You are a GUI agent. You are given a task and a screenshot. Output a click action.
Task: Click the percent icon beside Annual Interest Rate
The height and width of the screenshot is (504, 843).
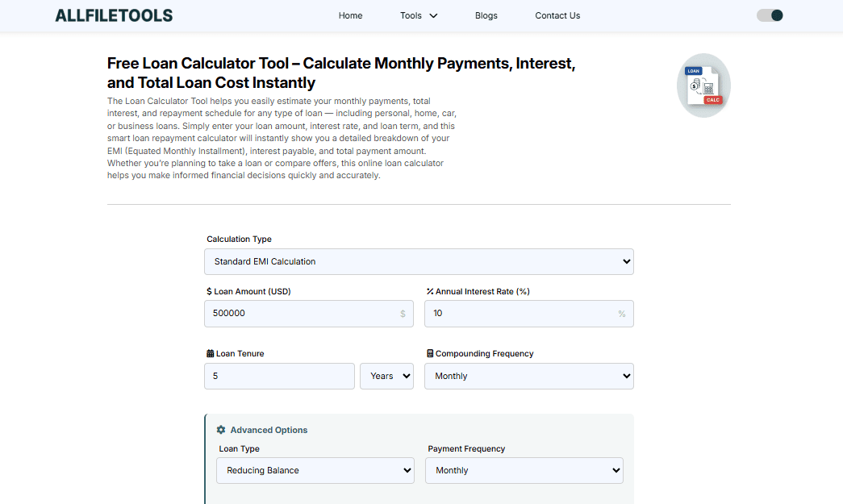click(430, 291)
